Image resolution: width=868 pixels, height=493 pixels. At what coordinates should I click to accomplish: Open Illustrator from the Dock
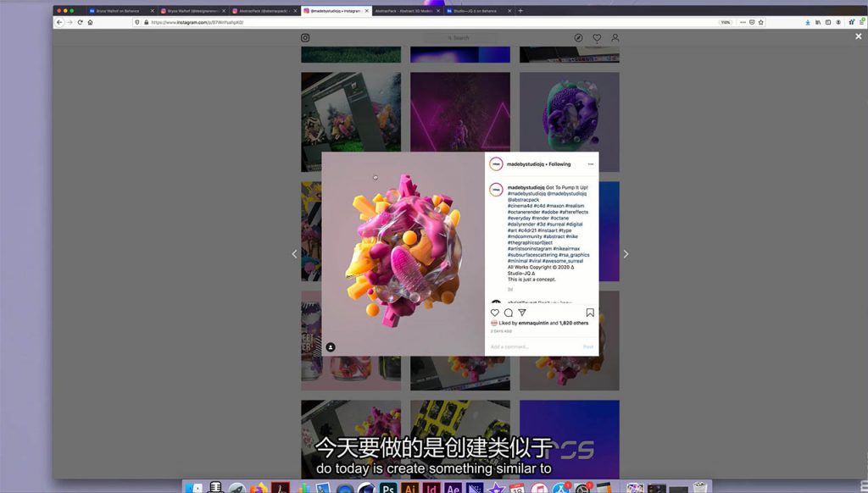click(410, 488)
